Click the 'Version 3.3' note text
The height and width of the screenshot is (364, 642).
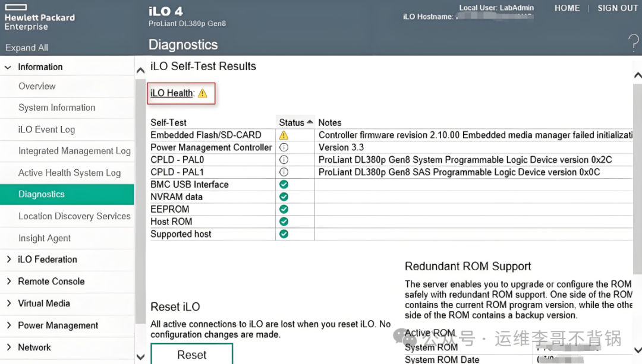pyautogui.click(x=341, y=147)
